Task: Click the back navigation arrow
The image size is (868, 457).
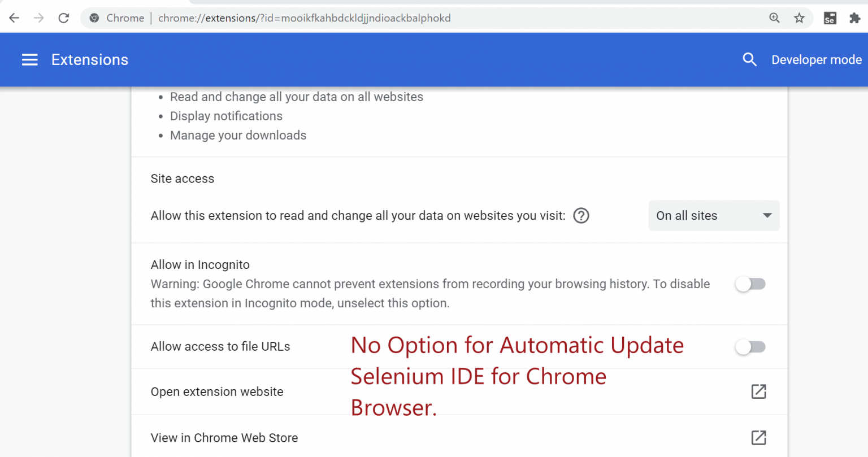Action: (14, 18)
